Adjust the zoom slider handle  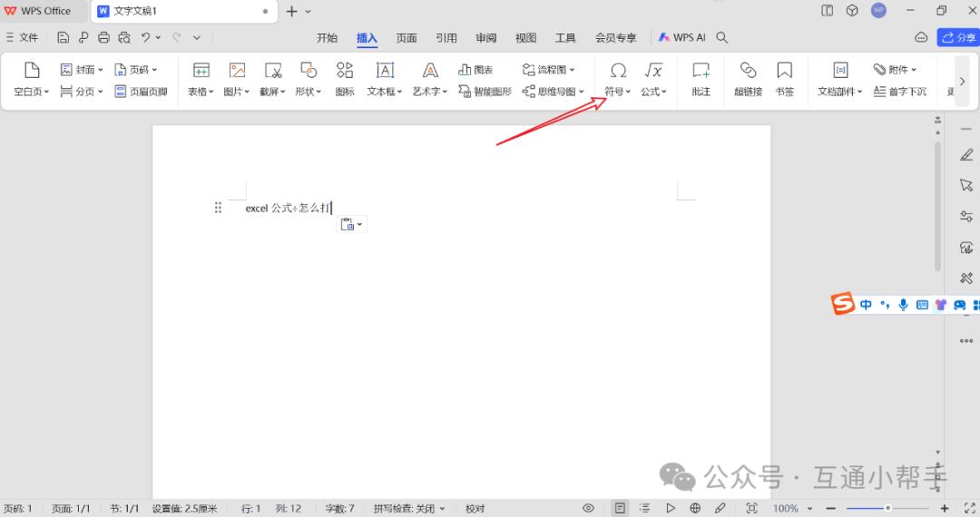pyautogui.click(x=887, y=508)
